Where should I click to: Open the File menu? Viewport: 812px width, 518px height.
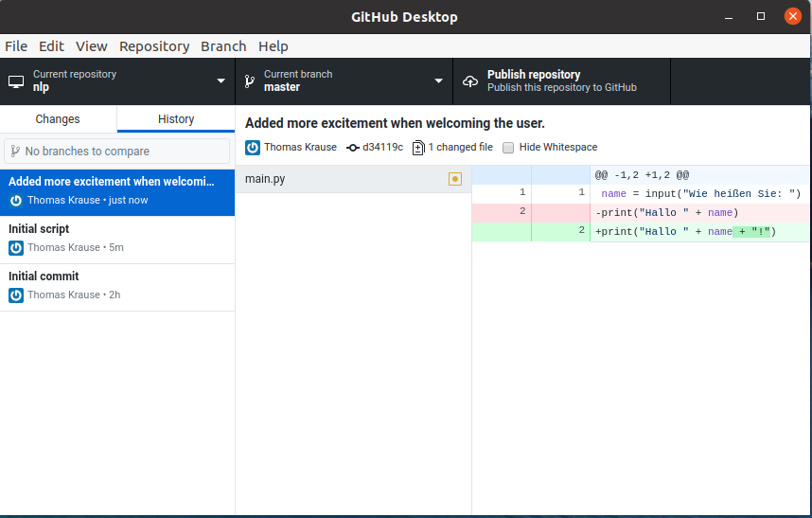(x=16, y=46)
